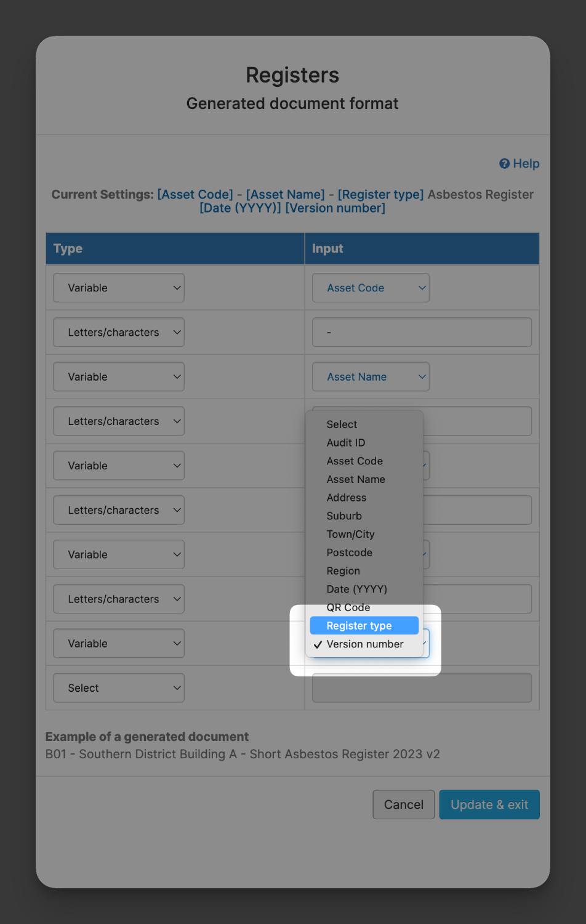The height and width of the screenshot is (924, 586).
Task: Choose Region option in dropdown list
Action: pos(364,570)
